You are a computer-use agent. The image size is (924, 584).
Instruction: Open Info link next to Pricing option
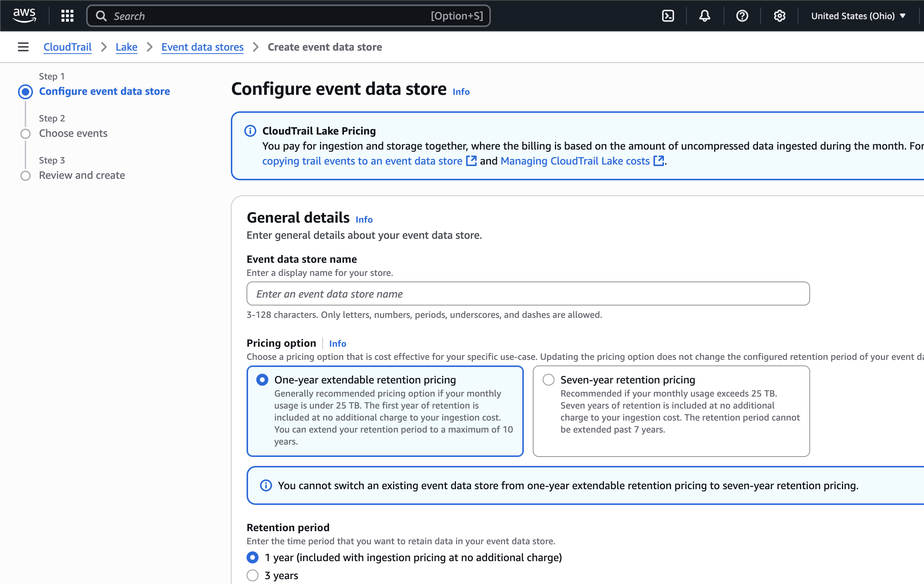[337, 343]
